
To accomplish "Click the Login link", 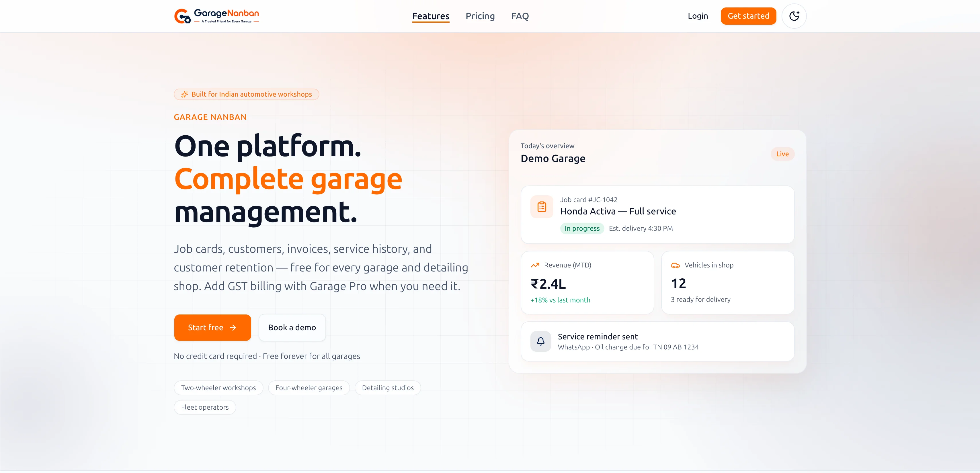I will click(698, 16).
